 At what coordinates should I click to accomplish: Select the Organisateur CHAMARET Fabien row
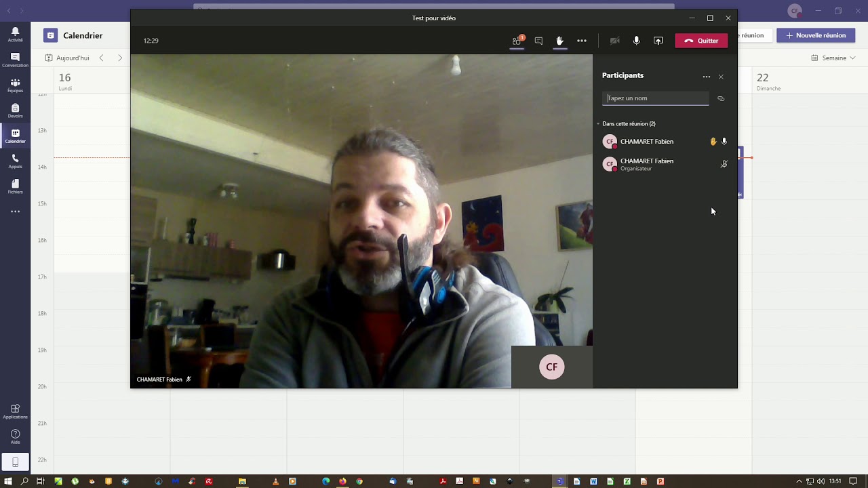point(665,164)
